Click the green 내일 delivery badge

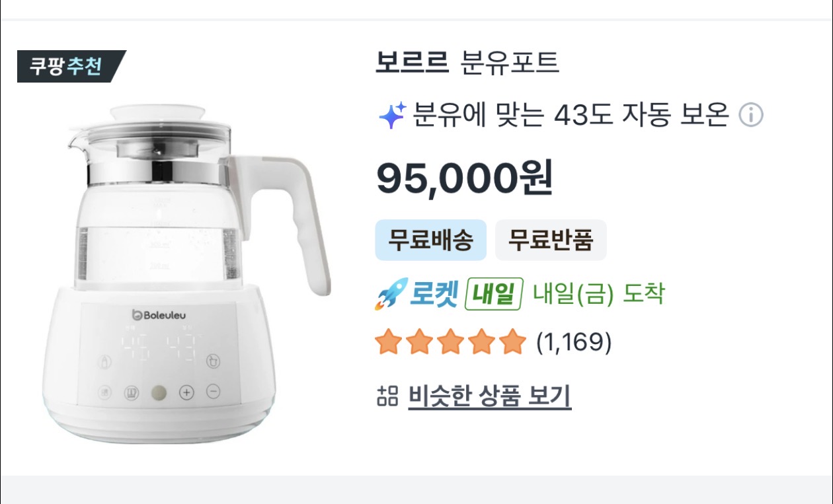tap(495, 295)
